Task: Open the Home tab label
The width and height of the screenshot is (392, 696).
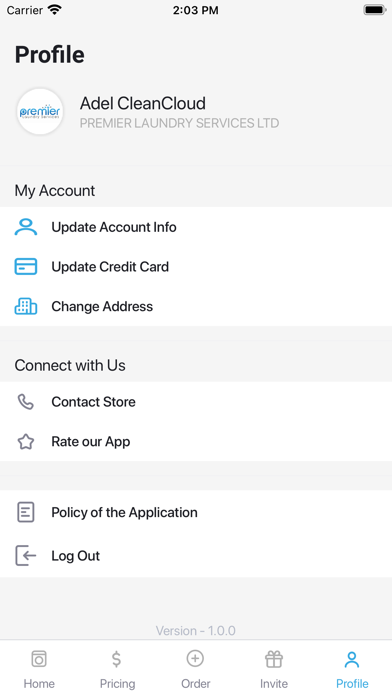Action: 39,684
